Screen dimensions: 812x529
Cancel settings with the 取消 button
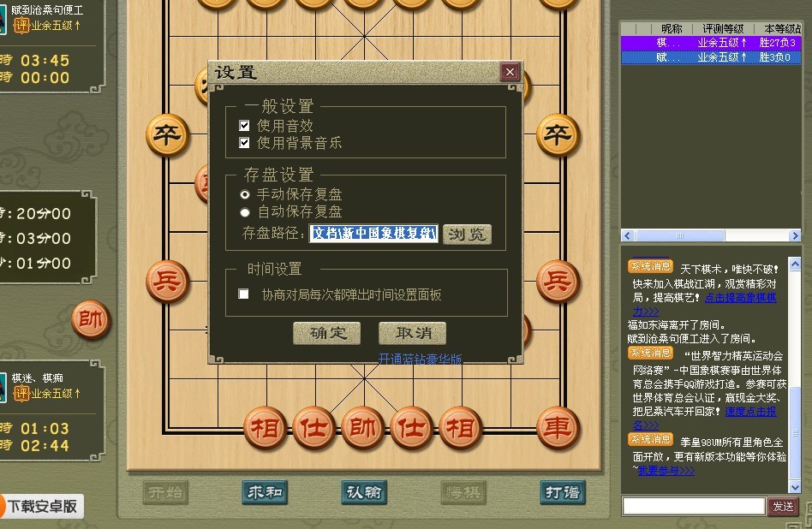(412, 333)
